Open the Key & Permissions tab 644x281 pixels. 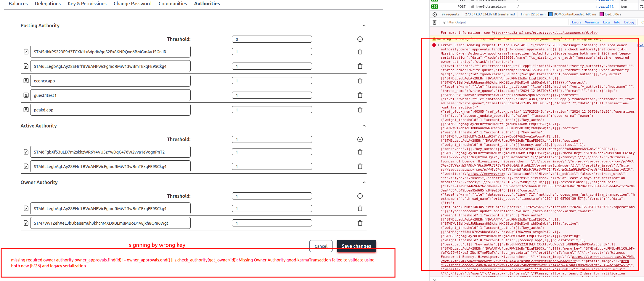[x=87, y=4]
